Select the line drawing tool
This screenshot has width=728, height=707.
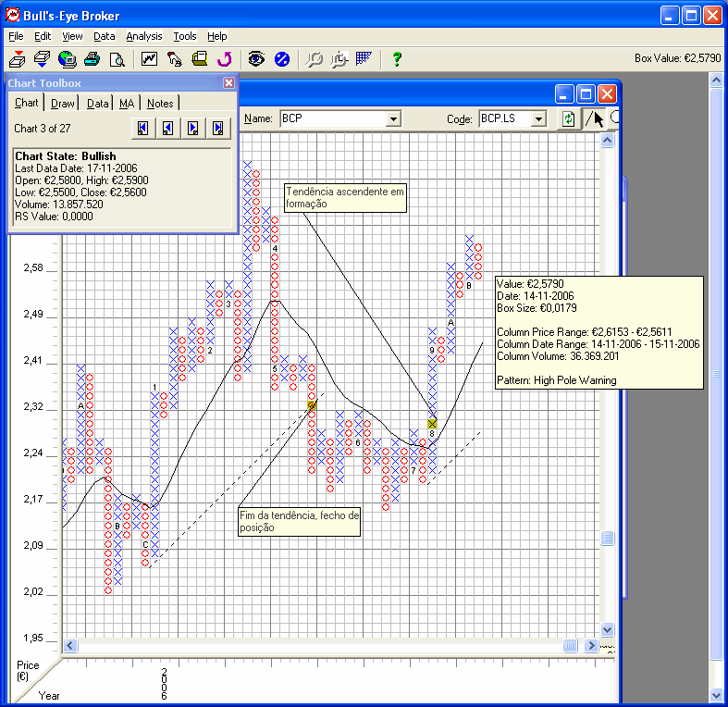[x=588, y=118]
